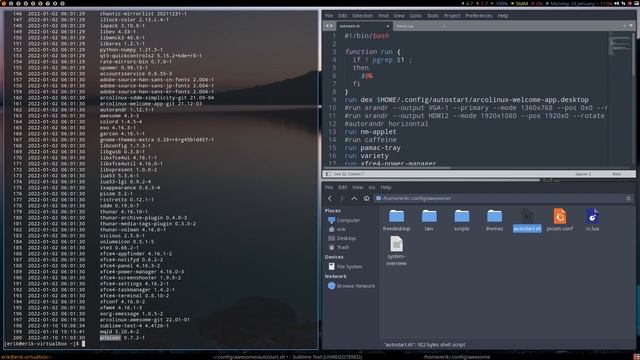Go to home folder in Thunar
Viewport: 640px width, 360px height.
point(367,198)
